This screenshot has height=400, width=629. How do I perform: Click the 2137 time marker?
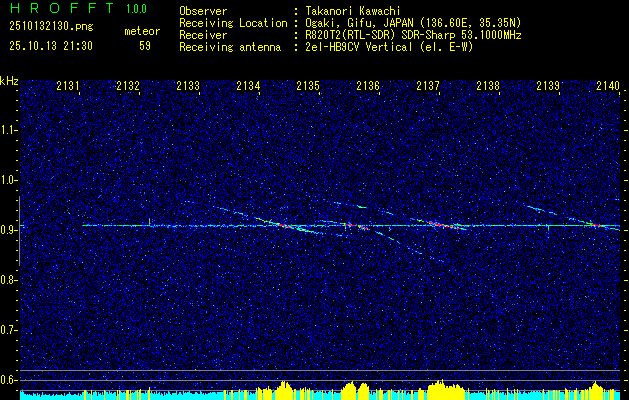pyautogui.click(x=428, y=85)
